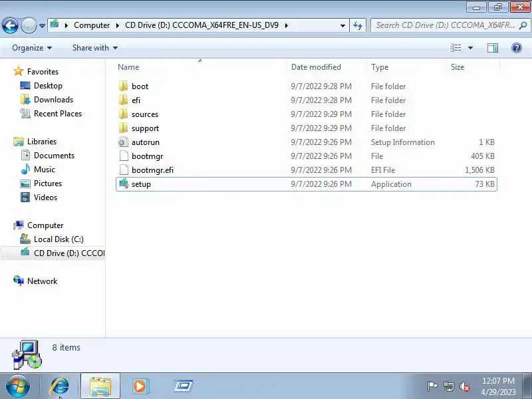Expand arrow after CCCOMA_X64FRE_EN-US_DV9 breadcrumb

287,25
